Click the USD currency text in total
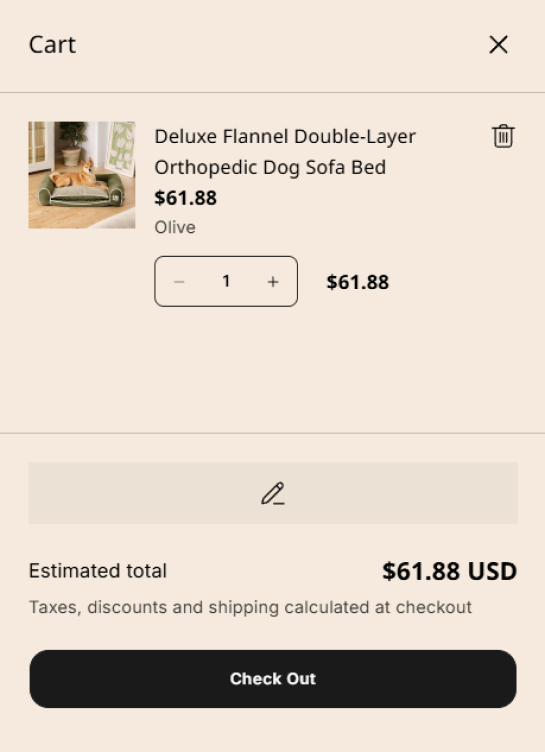The height and width of the screenshot is (752, 545). (x=492, y=571)
